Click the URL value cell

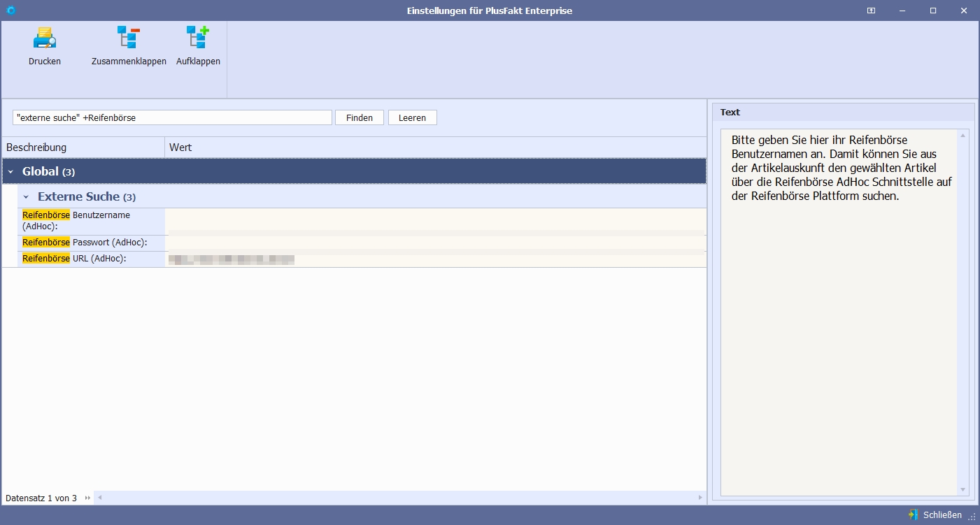[436, 259]
